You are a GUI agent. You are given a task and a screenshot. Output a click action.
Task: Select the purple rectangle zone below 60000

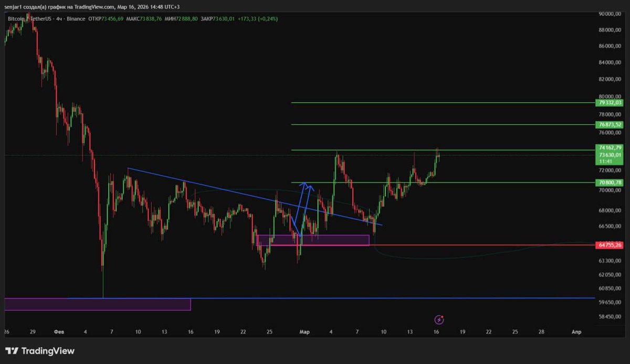pos(97,304)
